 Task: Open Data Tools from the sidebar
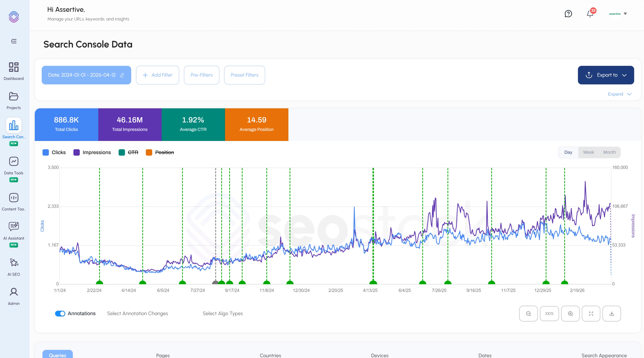pyautogui.click(x=14, y=165)
